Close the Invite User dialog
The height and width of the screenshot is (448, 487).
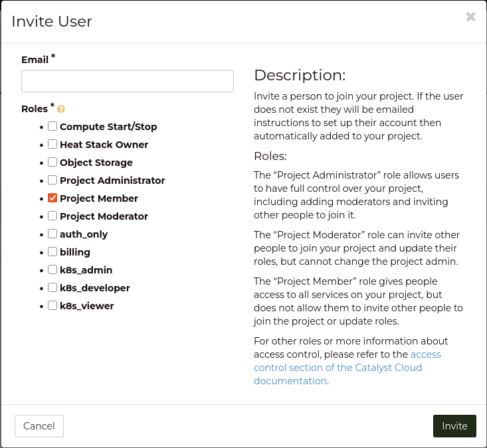tap(470, 17)
